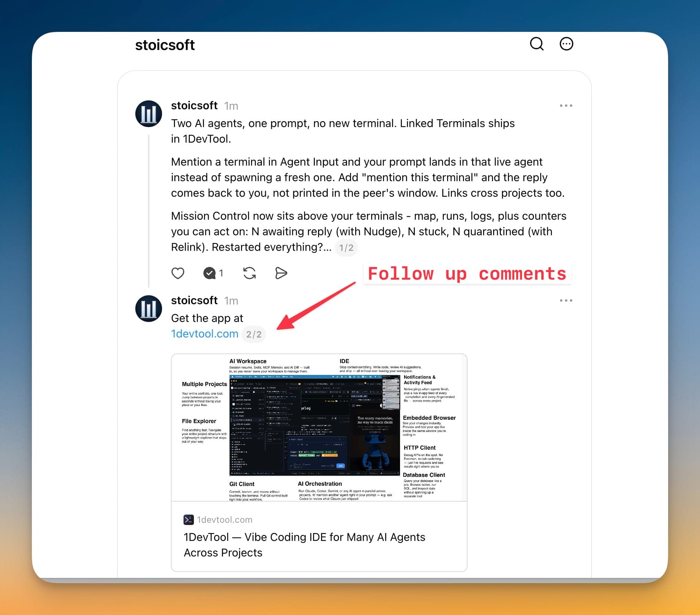Click stoicsoft avatar on the second post
Viewport: 700px width, 615px height.
pos(149,309)
